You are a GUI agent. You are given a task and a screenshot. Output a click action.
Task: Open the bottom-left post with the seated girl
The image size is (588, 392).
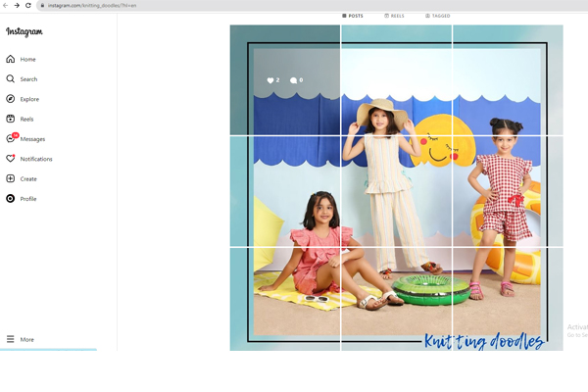click(284, 299)
